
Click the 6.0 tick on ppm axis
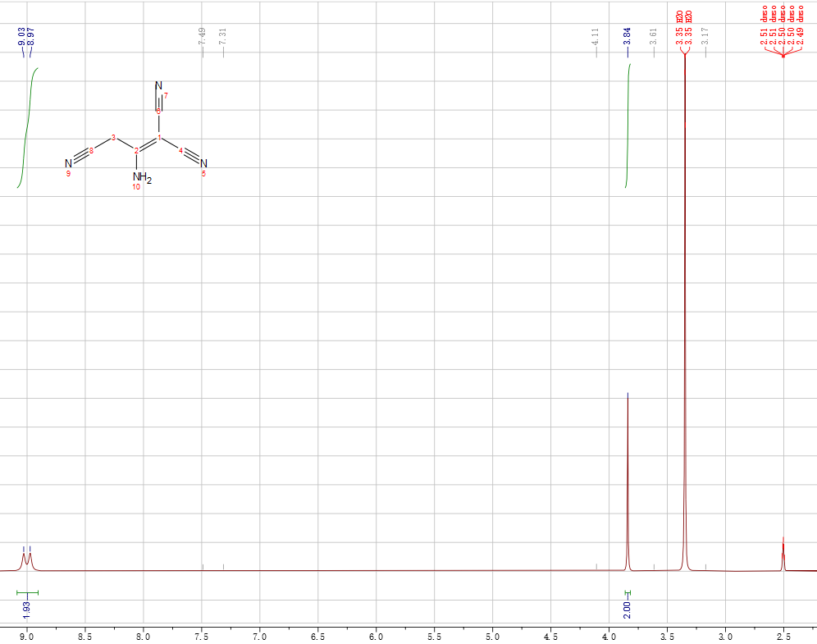(377, 636)
